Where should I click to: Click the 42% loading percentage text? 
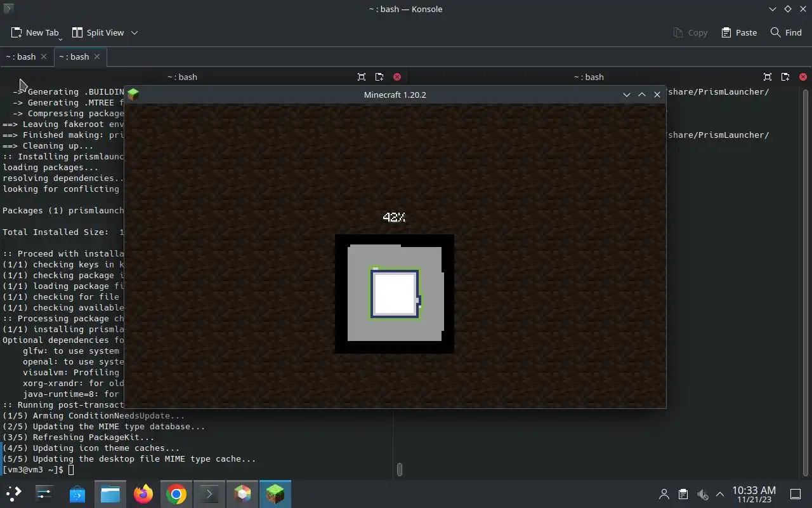coord(394,217)
